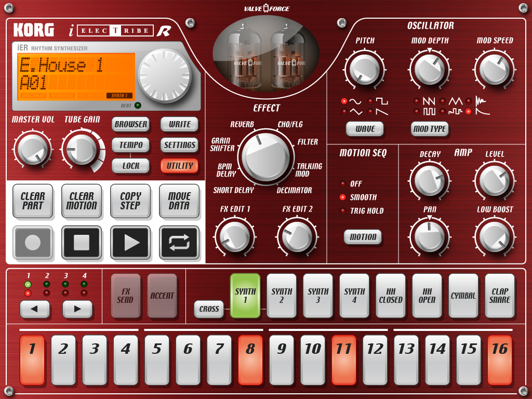Click the Master Vol knob

[33, 149]
